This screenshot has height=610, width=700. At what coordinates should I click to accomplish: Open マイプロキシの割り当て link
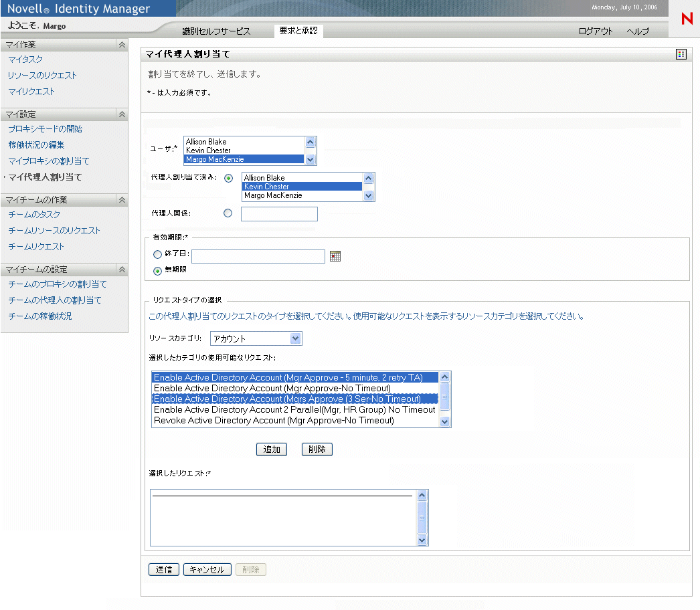point(49,161)
